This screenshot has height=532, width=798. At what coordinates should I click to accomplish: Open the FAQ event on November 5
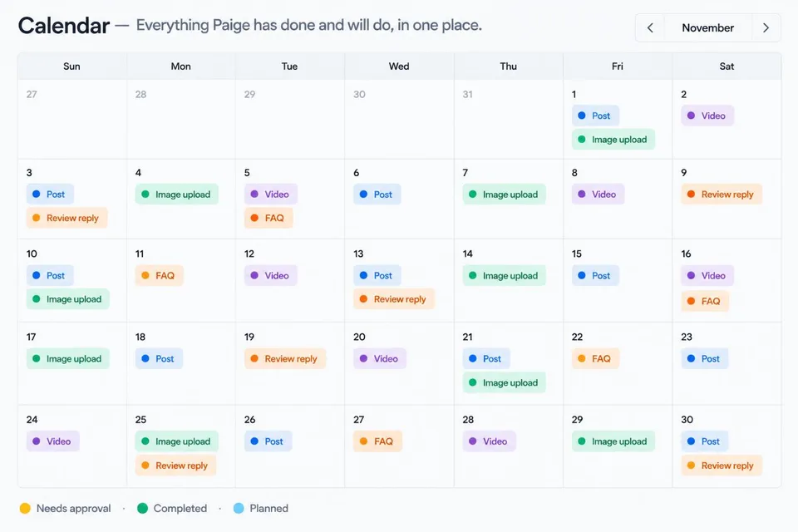[x=268, y=218]
